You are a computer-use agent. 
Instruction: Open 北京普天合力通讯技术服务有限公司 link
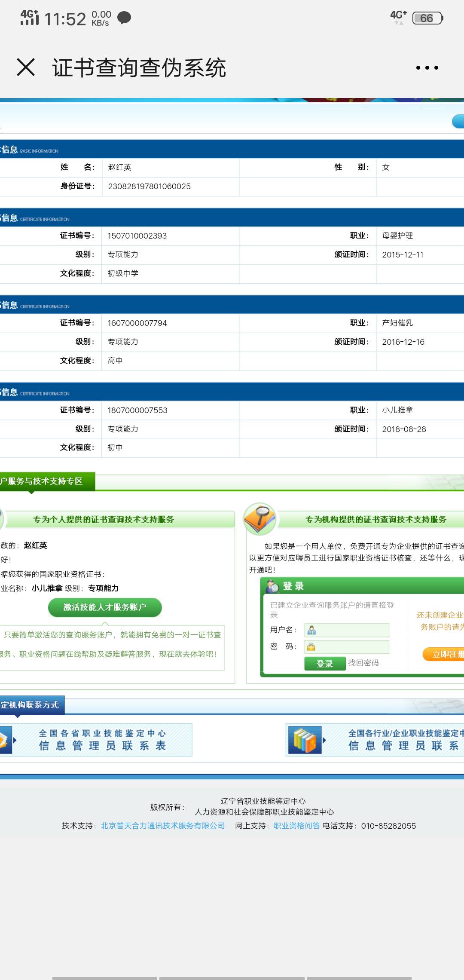(163, 826)
